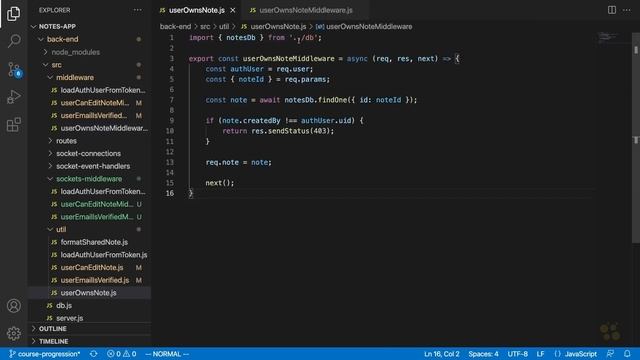This screenshot has width=640, height=360.
Task: Open the Accounts icon in activity bar
Action: (x=13, y=306)
